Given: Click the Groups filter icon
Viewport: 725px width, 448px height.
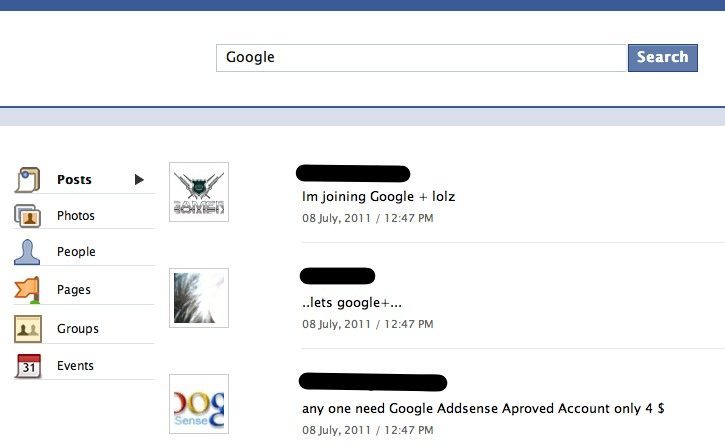Looking at the screenshot, I should coord(28,329).
